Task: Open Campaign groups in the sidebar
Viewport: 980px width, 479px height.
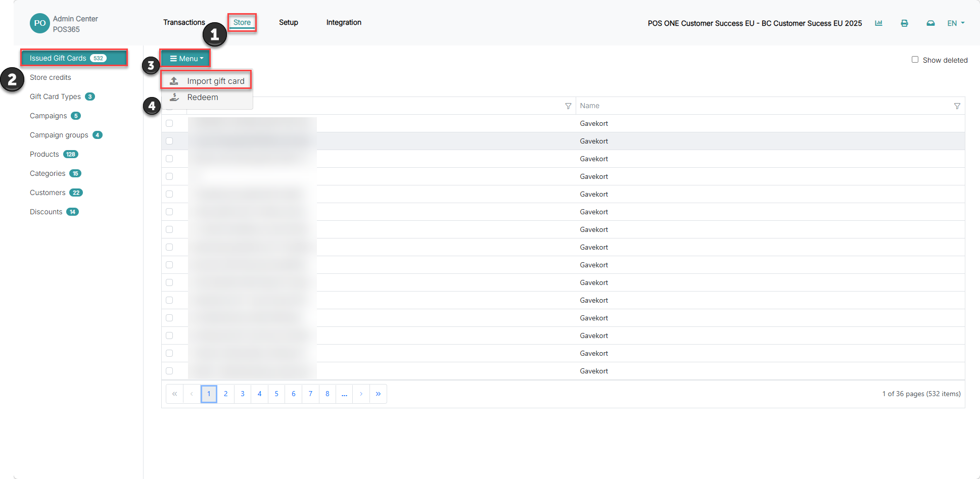Action: (66, 135)
